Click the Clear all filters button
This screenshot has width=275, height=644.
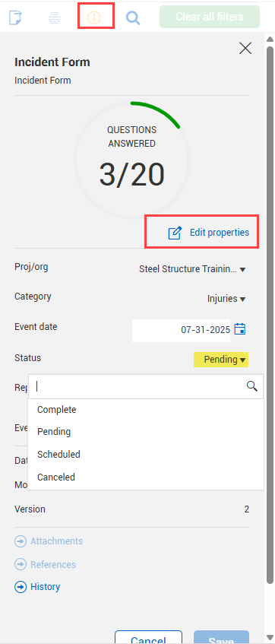click(x=210, y=17)
